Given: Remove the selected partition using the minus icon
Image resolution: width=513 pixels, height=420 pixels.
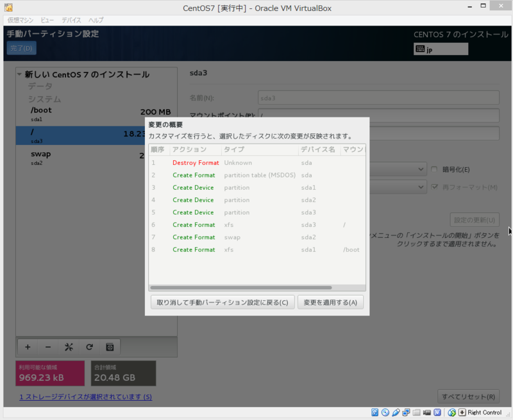Looking at the screenshot, I should 48,347.
